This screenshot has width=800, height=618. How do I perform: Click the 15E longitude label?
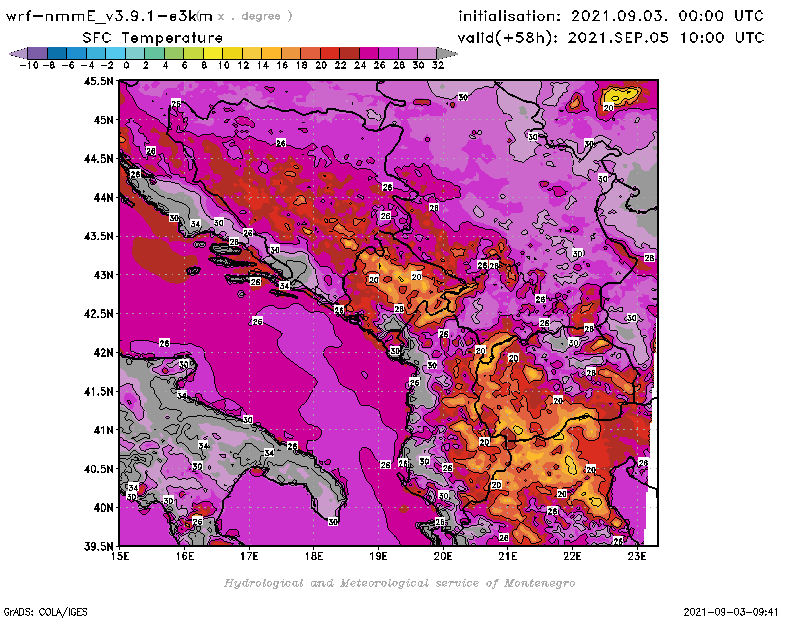click(120, 556)
